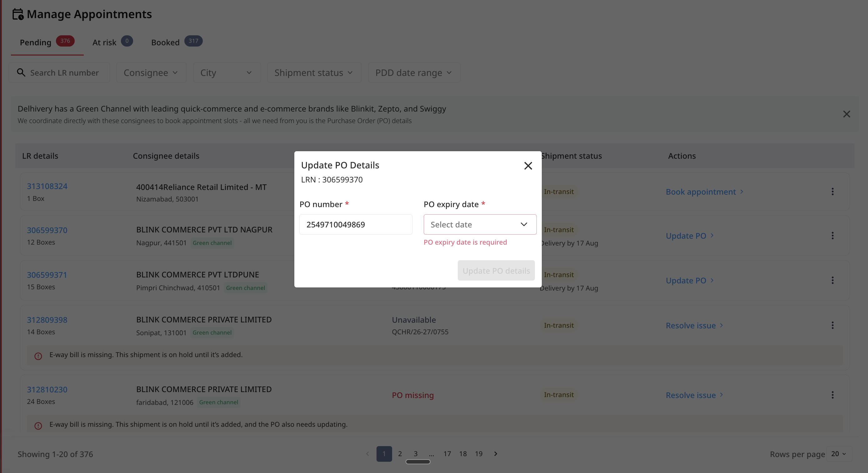The height and width of the screenshot is (473, 868).
Task: Click warning icon on LR 312809398 e-way bill alert
Action: [x=38, y=356]
